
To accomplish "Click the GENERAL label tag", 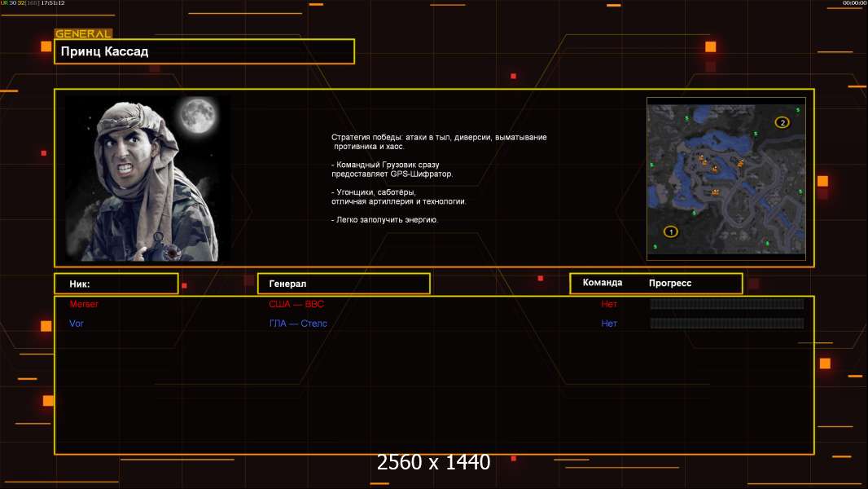I will 83,33.
